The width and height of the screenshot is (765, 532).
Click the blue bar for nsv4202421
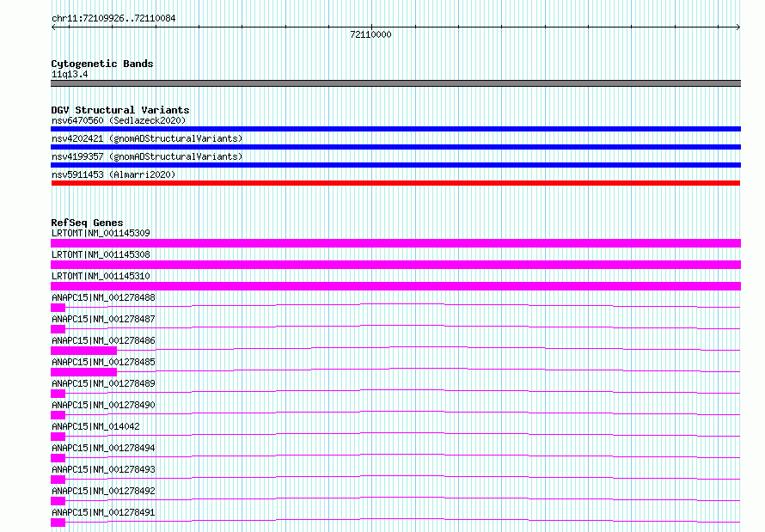tap(395, 147)
